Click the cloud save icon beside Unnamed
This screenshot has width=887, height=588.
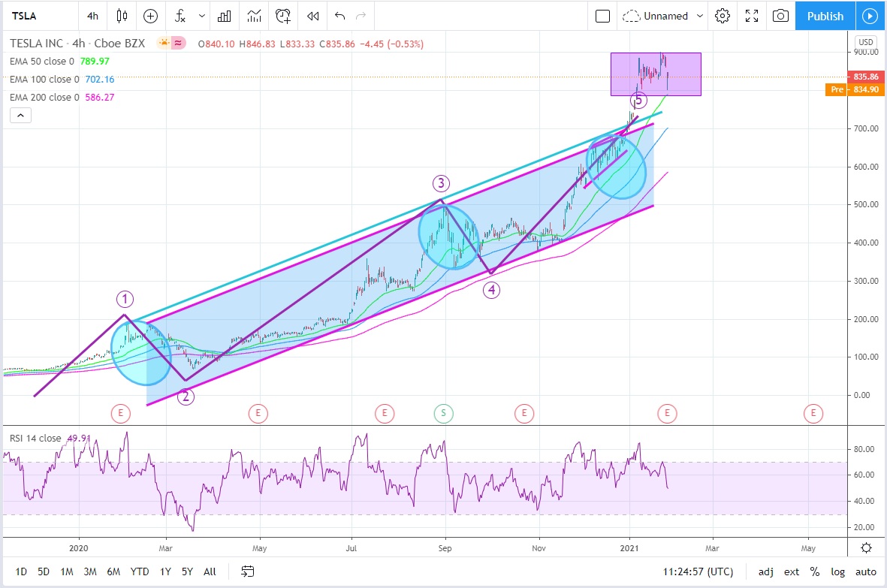(x=631, y=16)
